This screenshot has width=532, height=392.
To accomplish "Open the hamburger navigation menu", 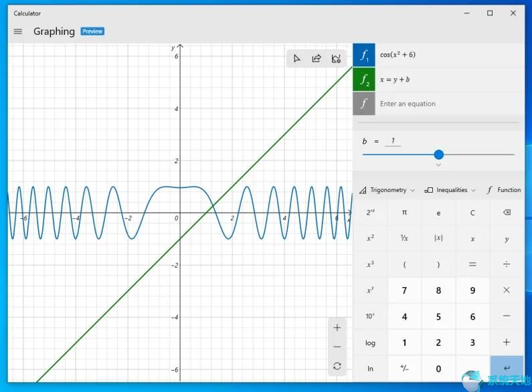I will coord(18,31).
